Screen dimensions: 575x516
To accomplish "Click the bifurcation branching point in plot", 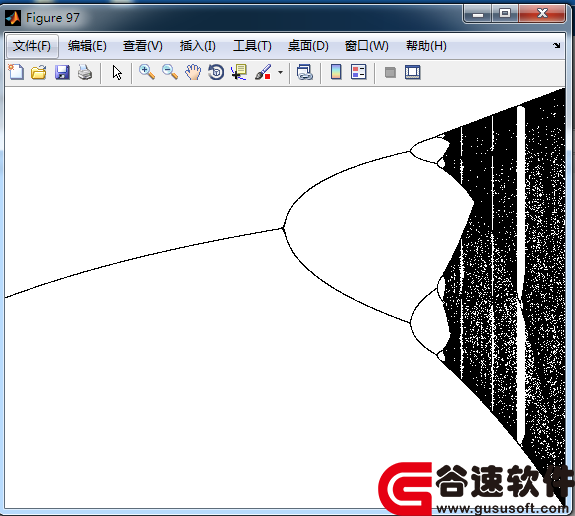I will click(283, 228).
